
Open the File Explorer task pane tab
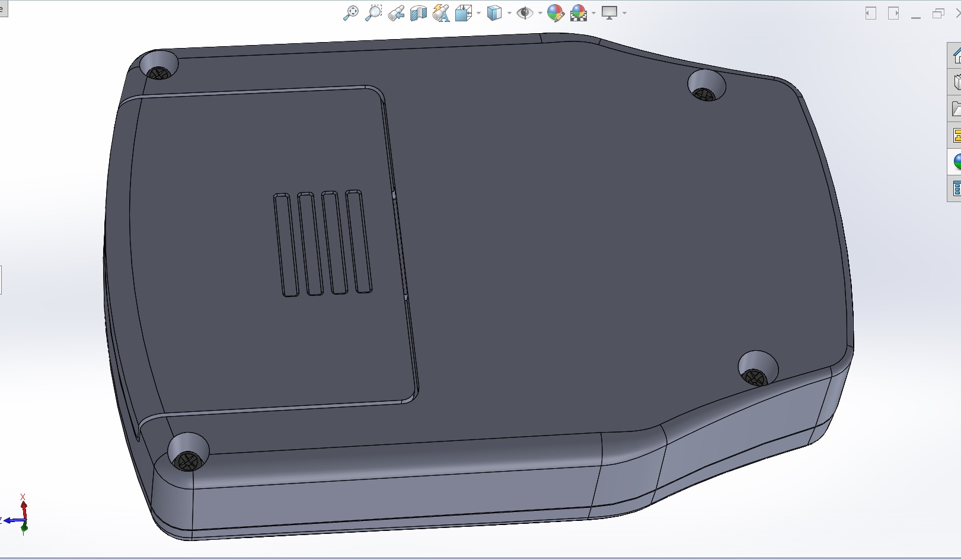[955, 109]
